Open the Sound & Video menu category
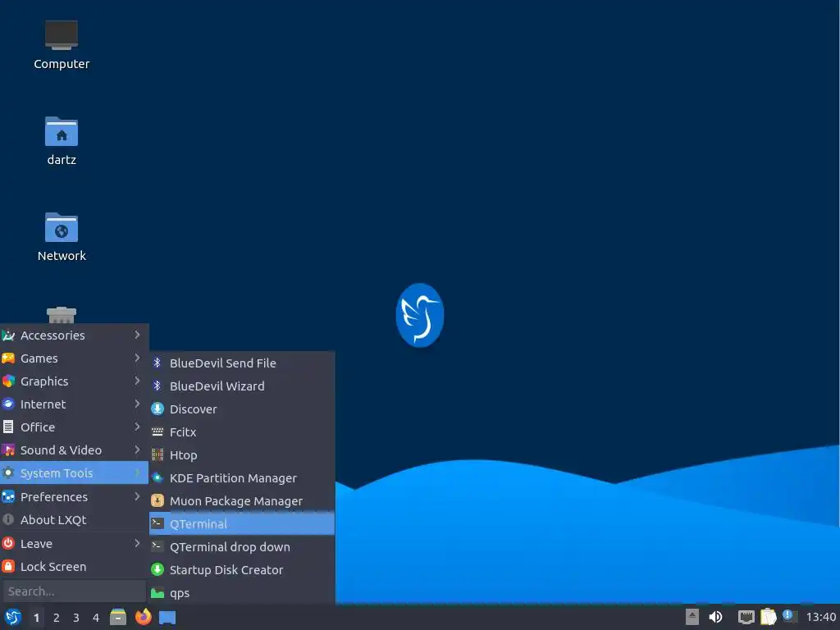840x630 pixels. [74, 450]
